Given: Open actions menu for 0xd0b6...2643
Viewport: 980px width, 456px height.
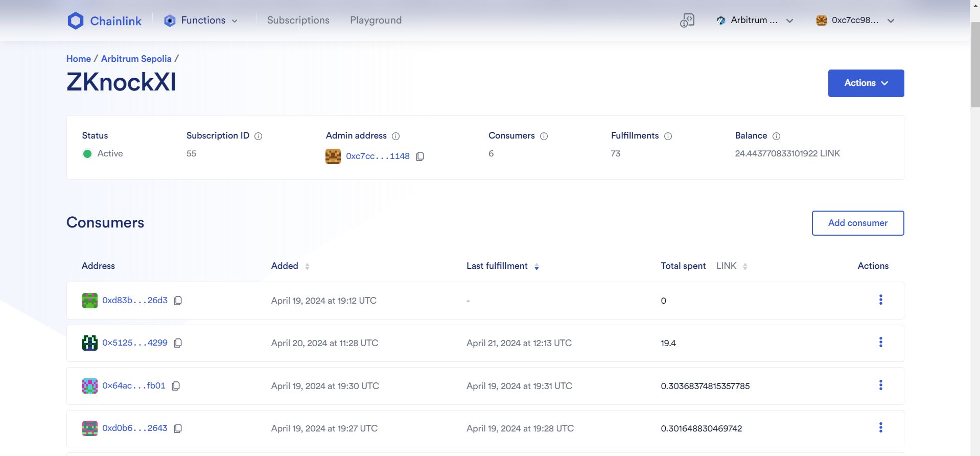Looking at the screenshot, I should 880,428.
